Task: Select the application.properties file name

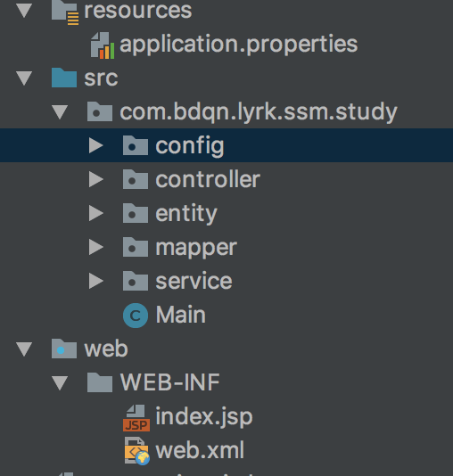Action: pyautogui.click(x=239, y=45)
